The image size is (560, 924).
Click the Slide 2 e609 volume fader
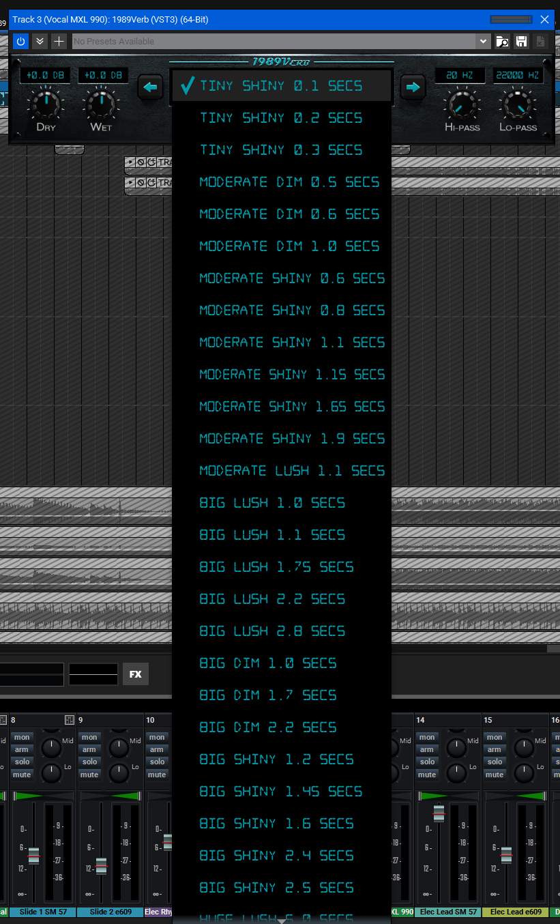[x=101, y=865]
